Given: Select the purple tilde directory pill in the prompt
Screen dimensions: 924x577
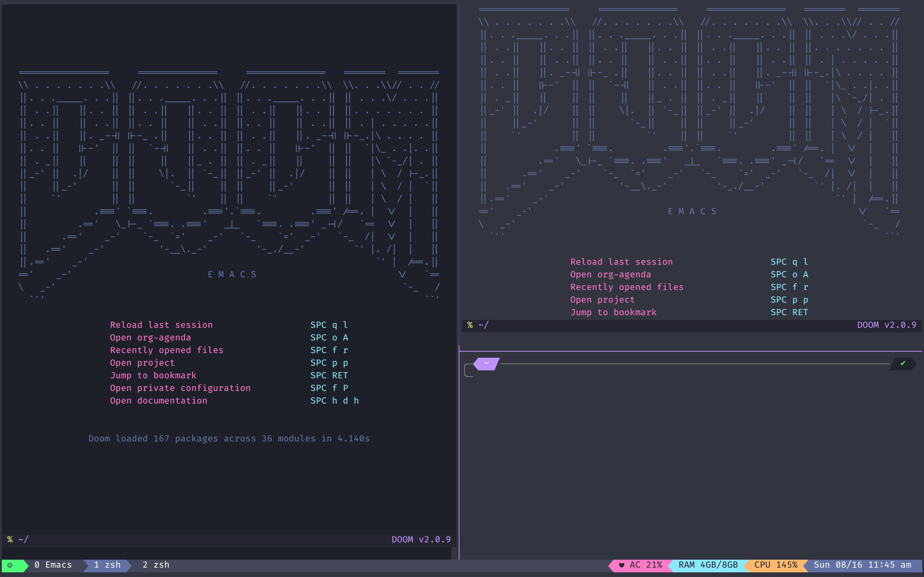Looking at the screenshot, I should (486, 363).
